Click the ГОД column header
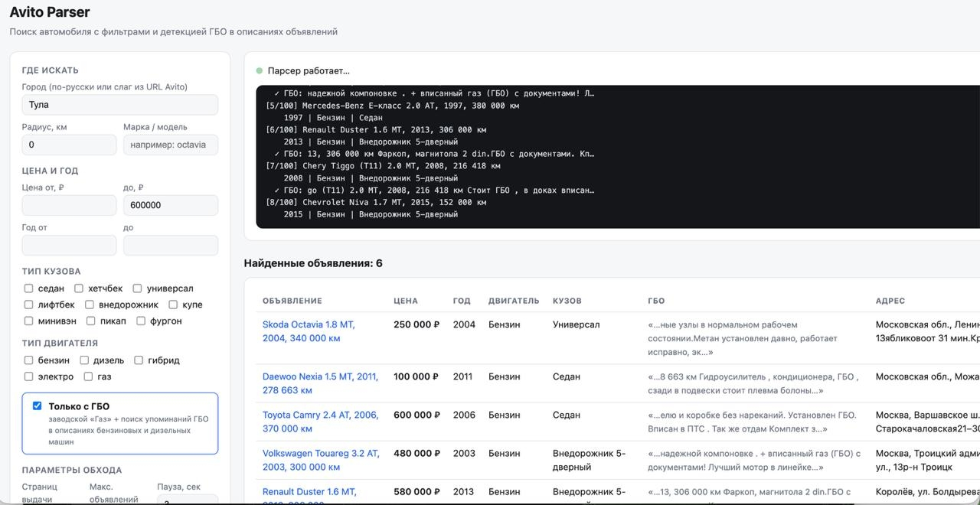This screenshot has height=505, width=980. click(x=462, y=301)
